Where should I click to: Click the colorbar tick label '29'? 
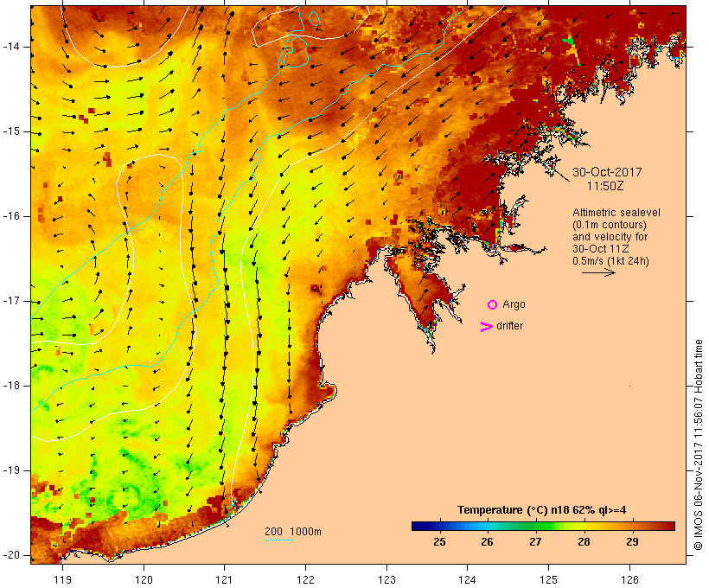point(632,542)
